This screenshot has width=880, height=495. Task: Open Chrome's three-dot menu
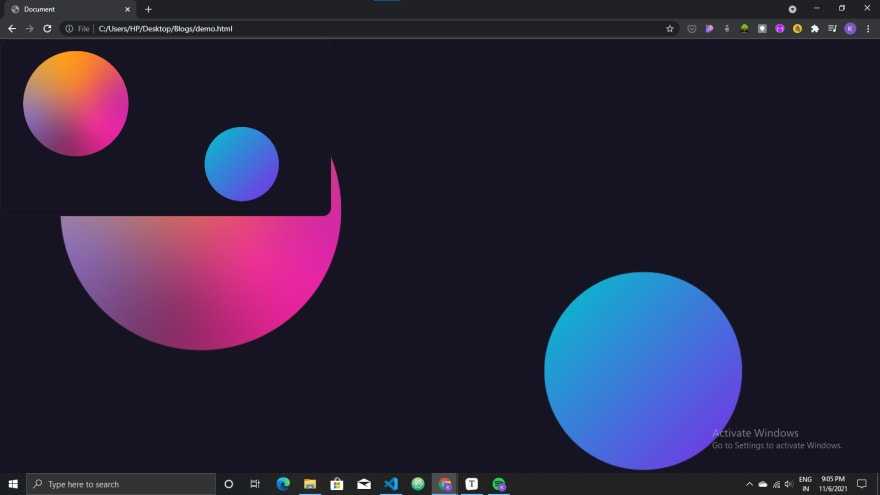[867, 29]
